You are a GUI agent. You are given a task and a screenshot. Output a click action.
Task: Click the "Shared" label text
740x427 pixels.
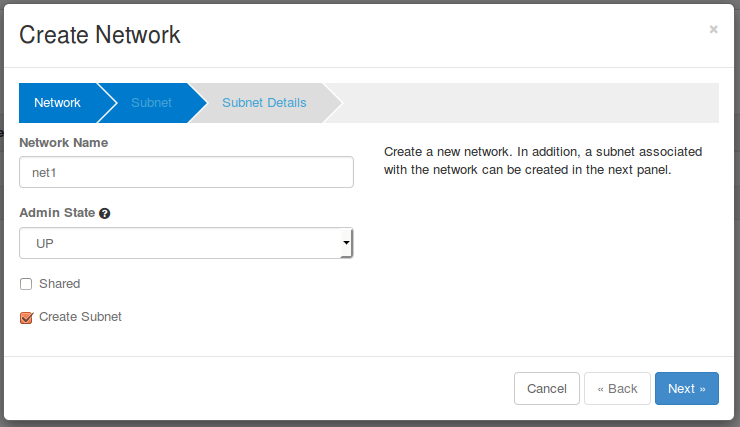pos(59,284)
